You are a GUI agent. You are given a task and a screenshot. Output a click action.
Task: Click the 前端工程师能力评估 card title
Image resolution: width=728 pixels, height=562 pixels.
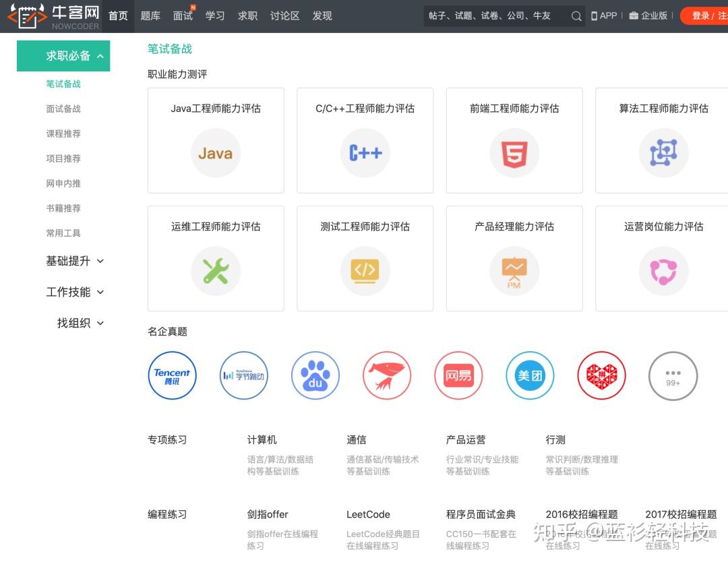(x=514, y=108)
